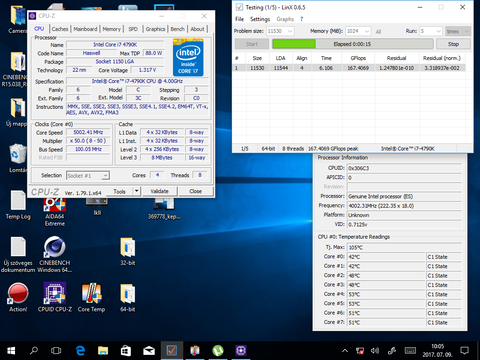480x360 pixels.
Task: Open Task View on taskbar
Action: pos(56,351)
